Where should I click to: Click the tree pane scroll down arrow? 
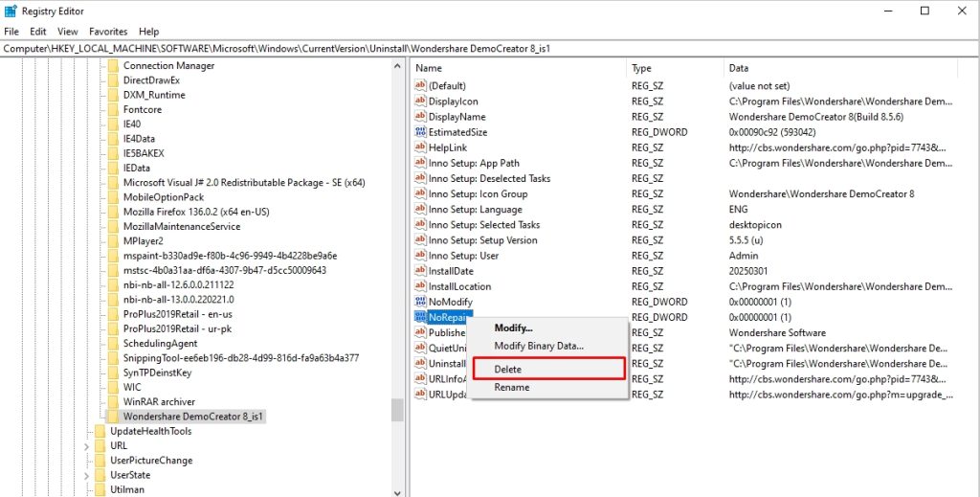[x=397, y=492]
